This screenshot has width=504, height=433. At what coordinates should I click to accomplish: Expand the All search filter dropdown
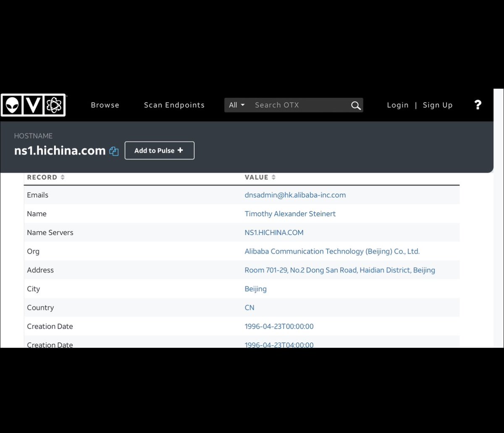click(237, 105)
